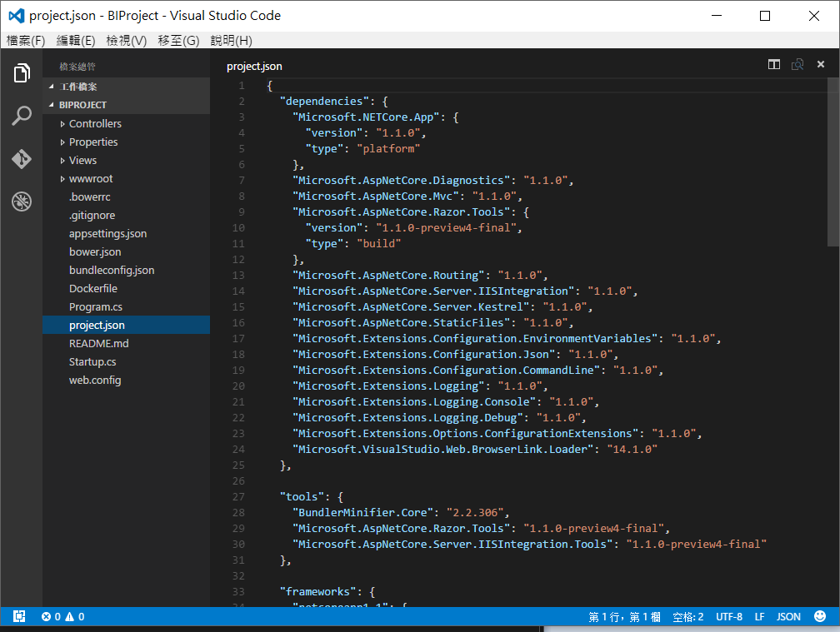The image size is (840, 632).
Task: Click the "dependencies" key in editor
Action: (x=325, y=101)
